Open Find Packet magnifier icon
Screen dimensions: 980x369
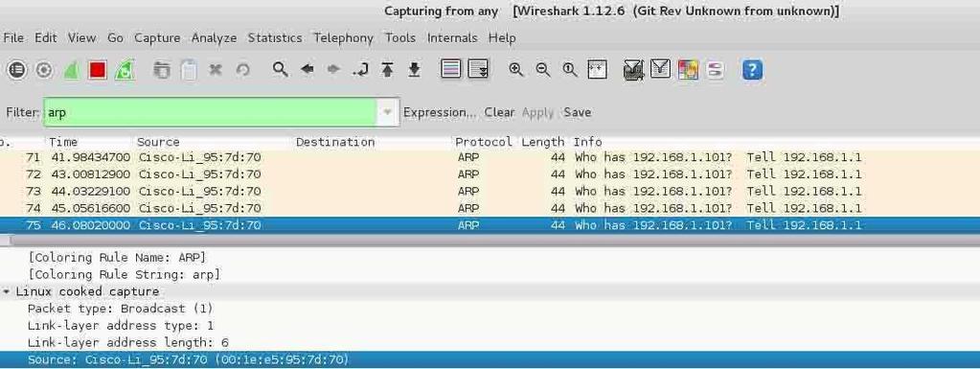[x=280, y=69]
